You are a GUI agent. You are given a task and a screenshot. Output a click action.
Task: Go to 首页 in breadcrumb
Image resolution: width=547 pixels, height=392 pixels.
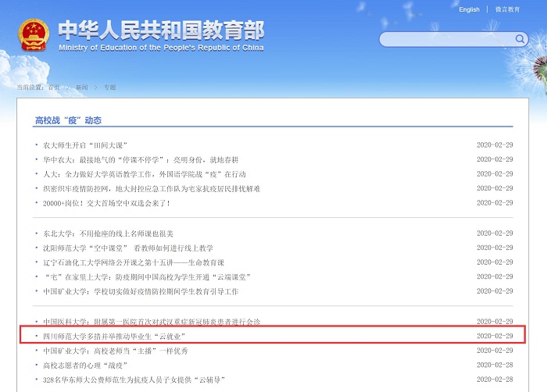pyautogui.click(x=54, y=87)
